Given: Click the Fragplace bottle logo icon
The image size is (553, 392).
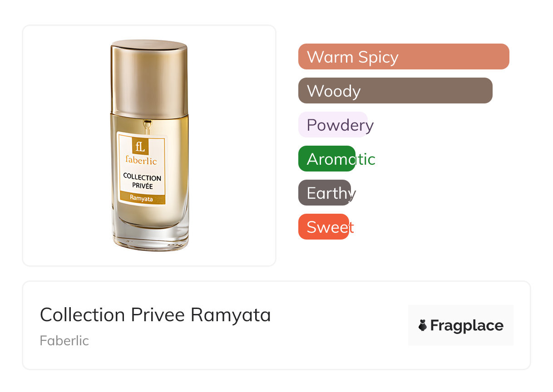Looking at the screenshot, I should [423, 325].
